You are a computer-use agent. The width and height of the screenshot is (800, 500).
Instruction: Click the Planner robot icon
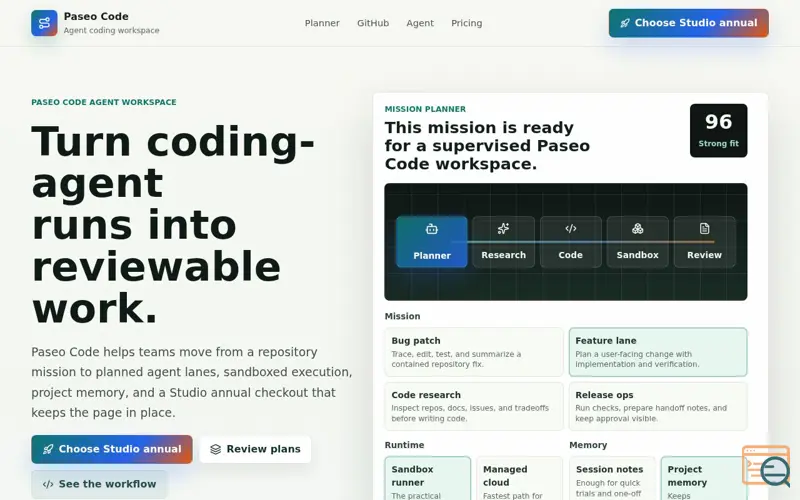pos(432,229)
